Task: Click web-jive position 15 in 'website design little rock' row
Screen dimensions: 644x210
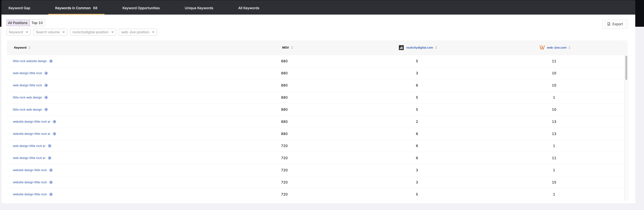Action: click(x=554, y=182)
